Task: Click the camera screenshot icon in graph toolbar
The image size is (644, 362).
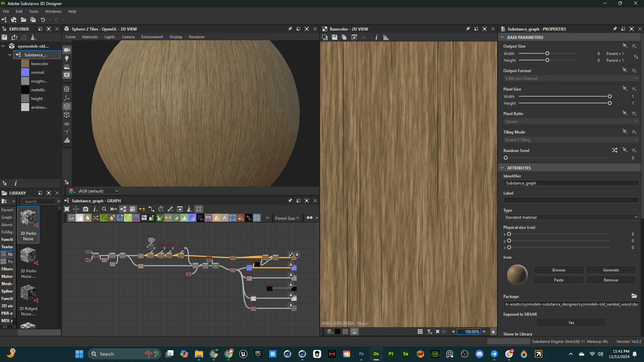Action: 86,209
